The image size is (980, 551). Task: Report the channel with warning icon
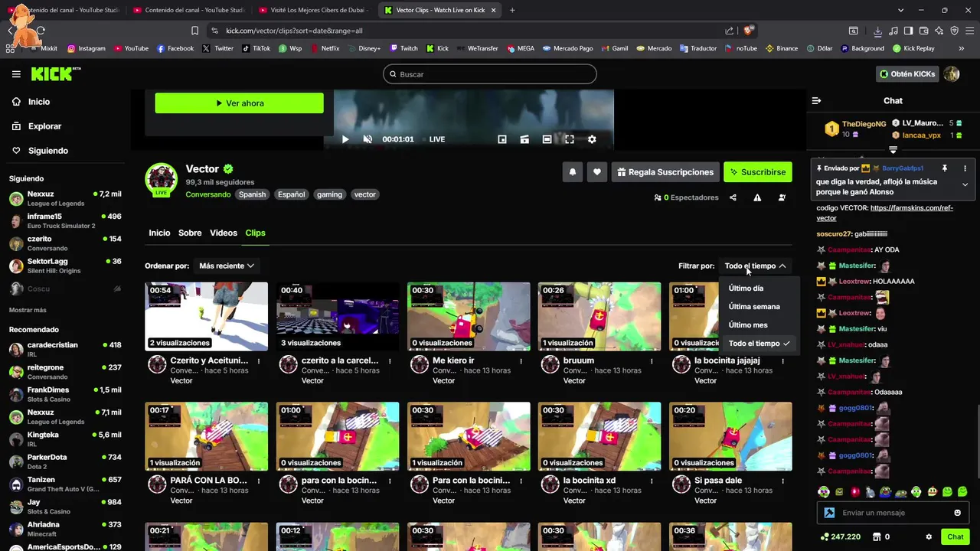[x=757, y=197]
